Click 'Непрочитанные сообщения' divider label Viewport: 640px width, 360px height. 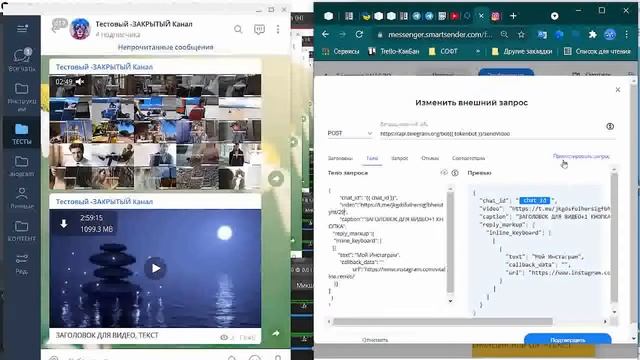pyautogui.click(x=165, y=47)
